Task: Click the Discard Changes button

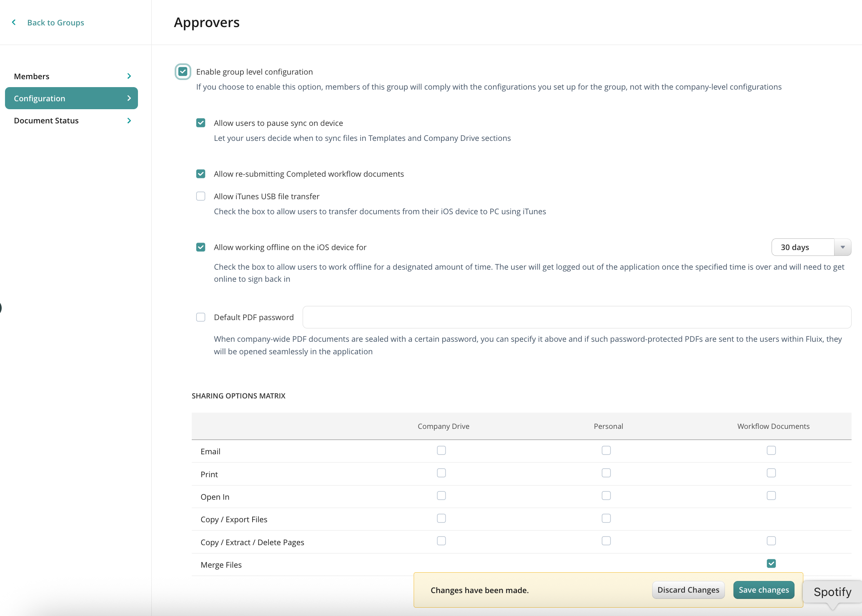Action: pos(688,590)
